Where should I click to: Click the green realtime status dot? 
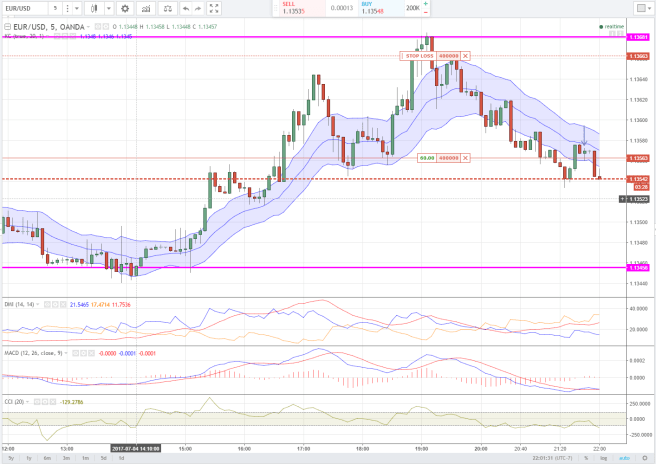click(600, 27)
